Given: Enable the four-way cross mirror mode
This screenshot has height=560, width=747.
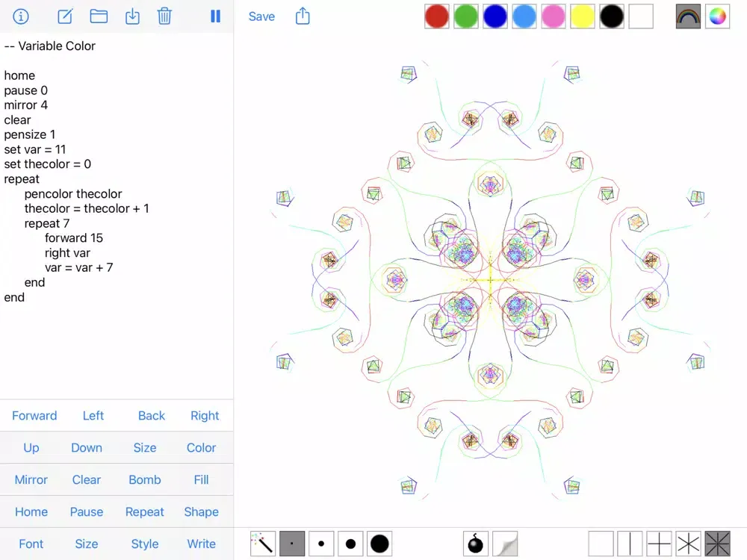Looking at the screenshot, I should 659,544.
